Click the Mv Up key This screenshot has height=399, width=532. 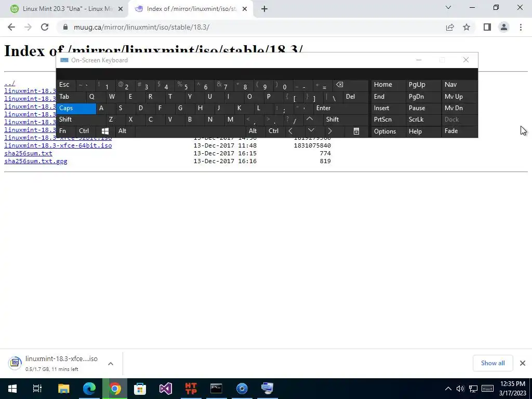point(459,97)
